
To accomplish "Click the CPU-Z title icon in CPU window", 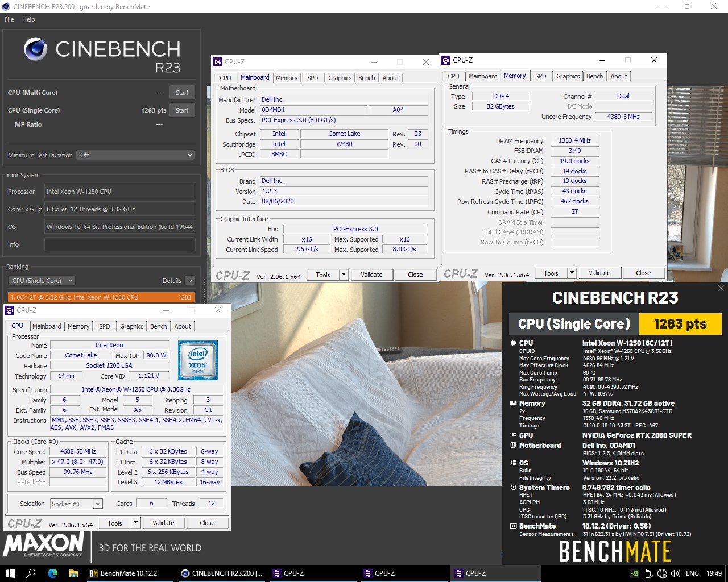I will [9, 310].
